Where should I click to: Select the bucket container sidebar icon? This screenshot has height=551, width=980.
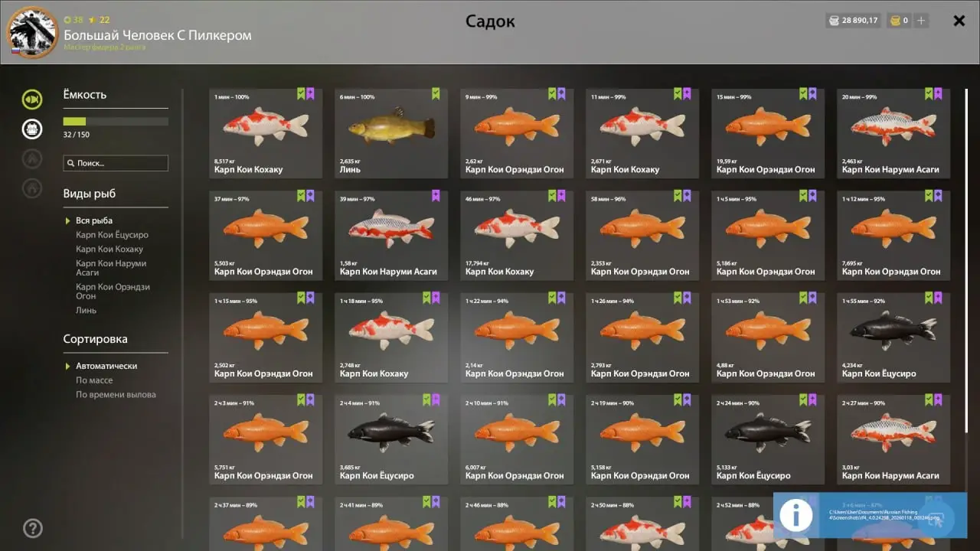pos(32,129)
